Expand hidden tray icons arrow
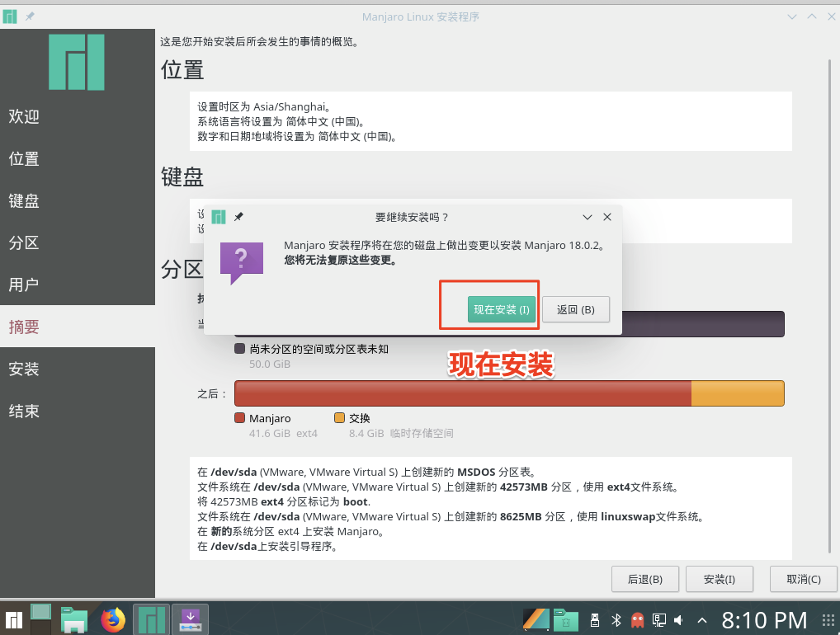The image size is (840, 635). point(701,620)
